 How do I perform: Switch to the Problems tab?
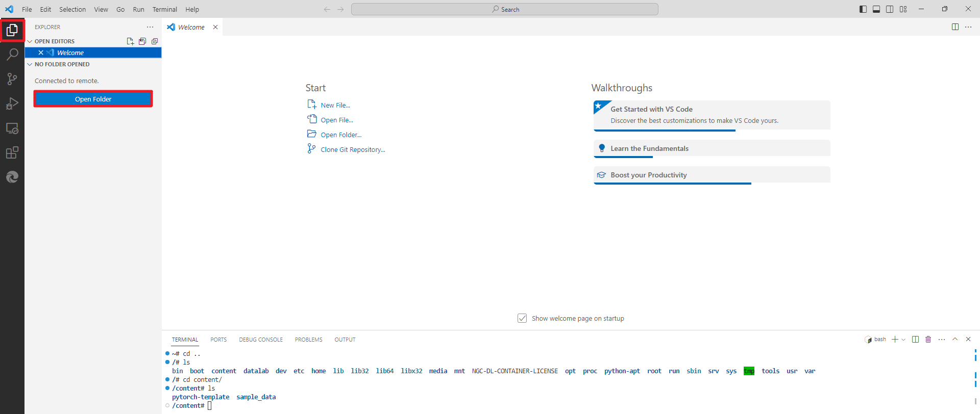(x=309, y=340)
